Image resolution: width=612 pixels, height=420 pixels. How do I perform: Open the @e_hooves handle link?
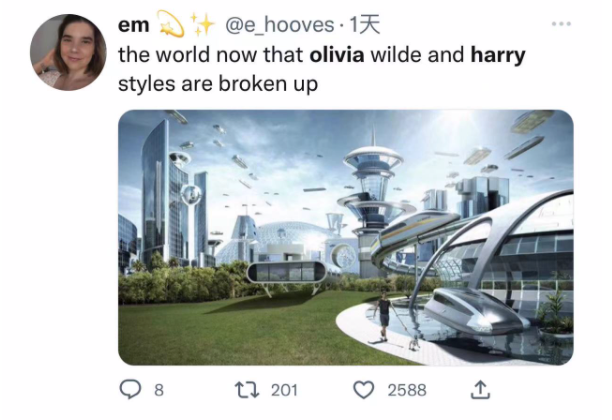(x=279, y=25)
